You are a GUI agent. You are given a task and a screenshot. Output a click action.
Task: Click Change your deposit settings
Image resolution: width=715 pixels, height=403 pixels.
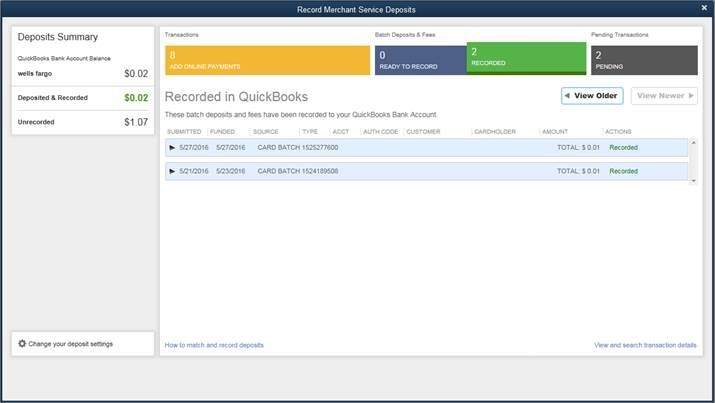point(70,344)
